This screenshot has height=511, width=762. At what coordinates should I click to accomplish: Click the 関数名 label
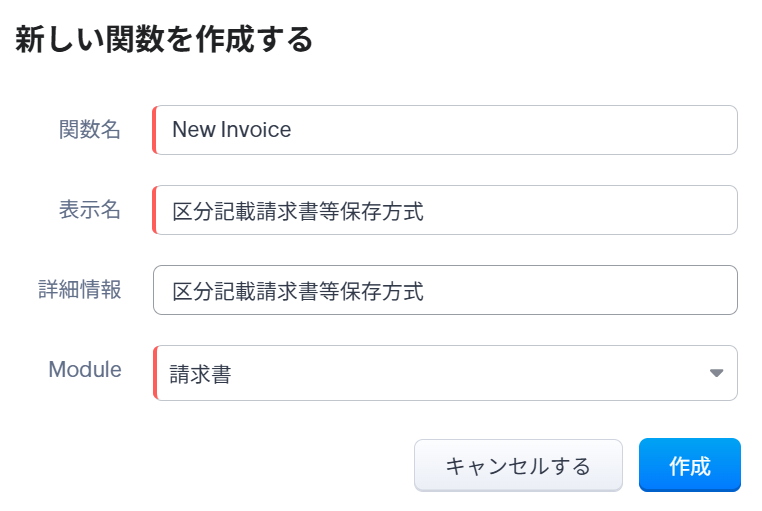tap(90, 129)
